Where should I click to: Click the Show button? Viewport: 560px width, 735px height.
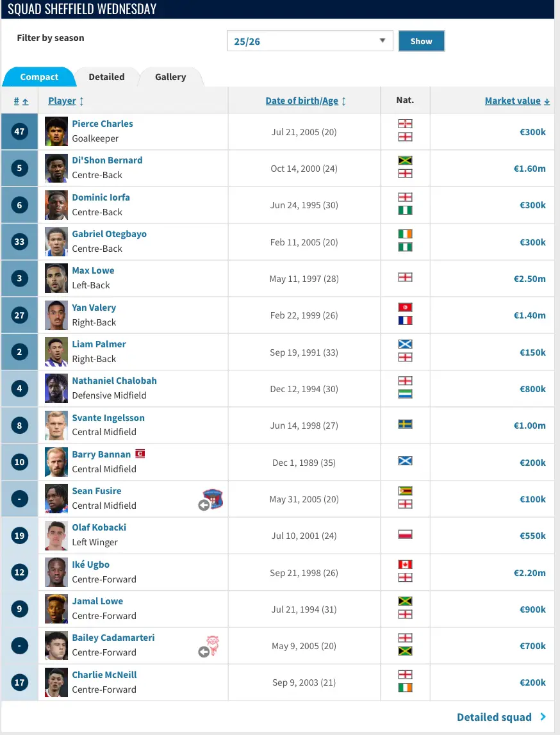coord(422,41)
